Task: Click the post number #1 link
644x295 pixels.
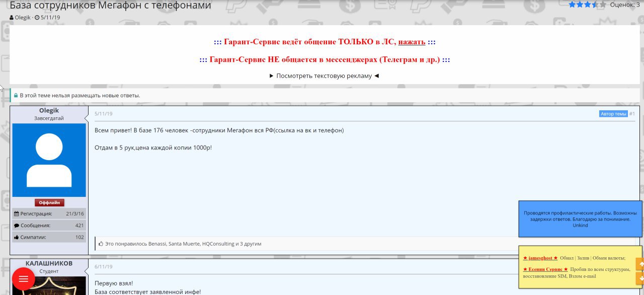Action: coord(632,114)
